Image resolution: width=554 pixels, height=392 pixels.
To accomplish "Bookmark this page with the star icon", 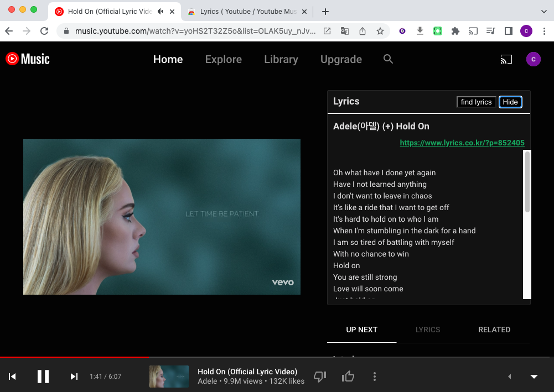I will coord(380,32).
